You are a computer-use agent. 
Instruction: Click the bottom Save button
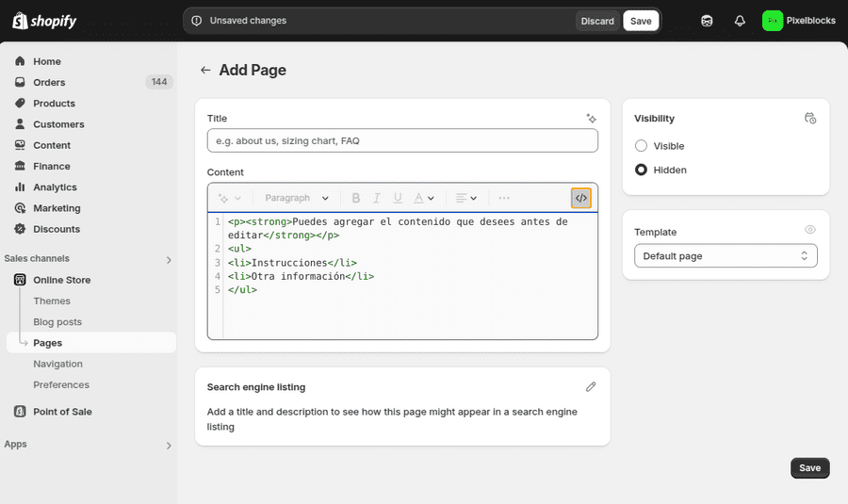(x=809, y=468)
